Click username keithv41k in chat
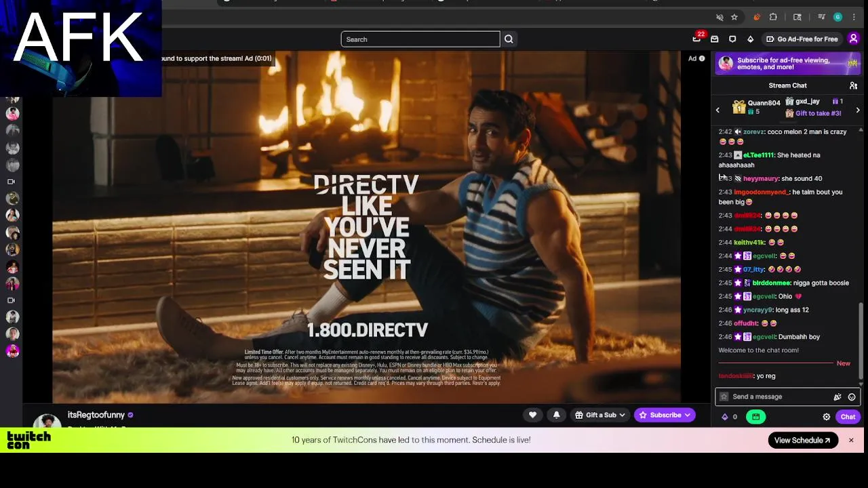868x488 pixels. 749,243
